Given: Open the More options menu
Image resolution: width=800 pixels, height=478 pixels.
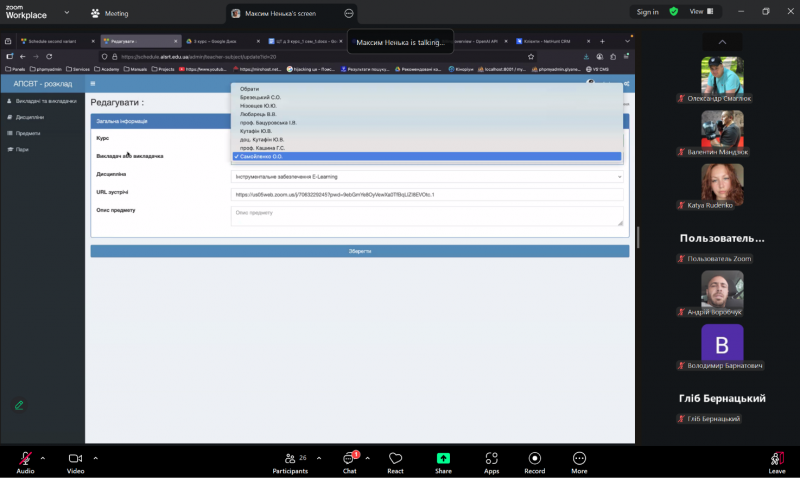Looking at the screenshot, I should [x=579, y=459].
